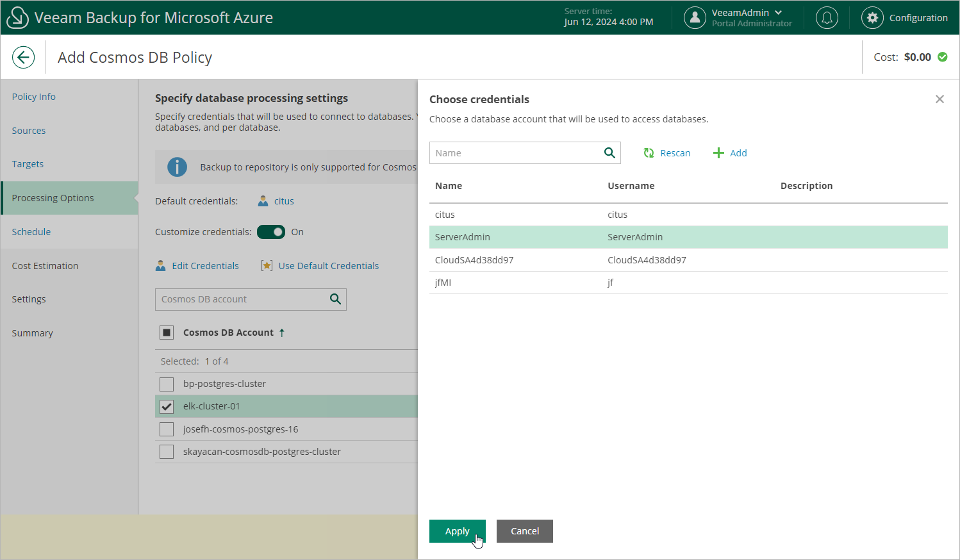Screen dimensions: 960x560
Task: Click the Add credentials link text
Action: pyautogui.click(x=738, y=153)
